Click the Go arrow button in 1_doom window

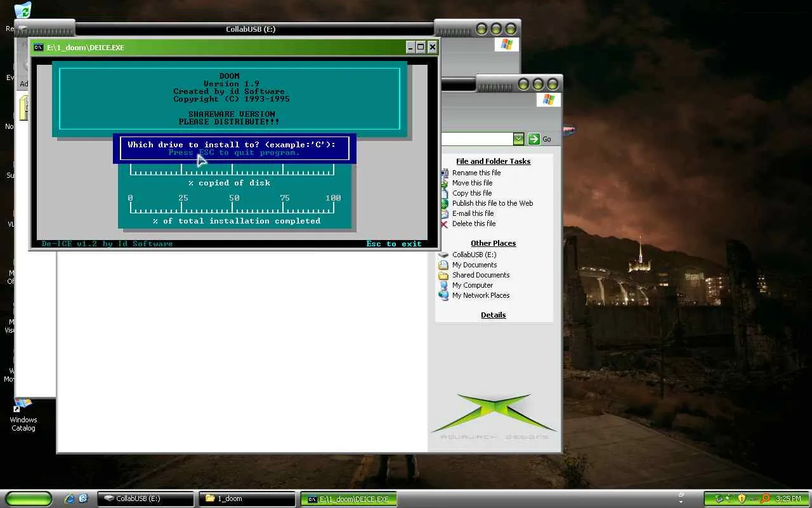[x=534, y=139]
